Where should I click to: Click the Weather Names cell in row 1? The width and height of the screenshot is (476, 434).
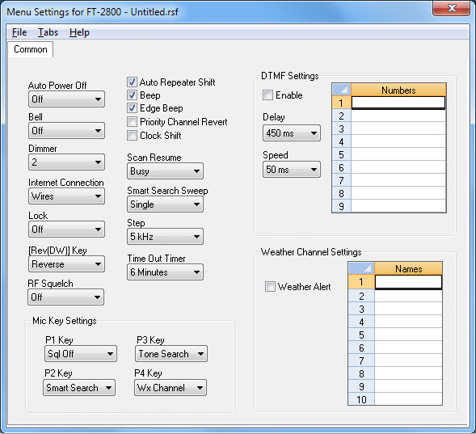pyautogui.click(x=408, y=282)
